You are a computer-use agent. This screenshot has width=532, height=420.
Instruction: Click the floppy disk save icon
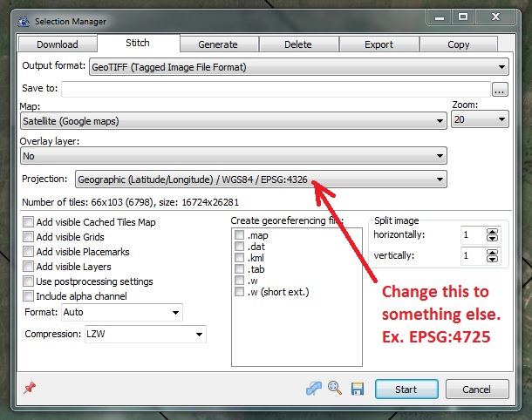coord(356,389)
